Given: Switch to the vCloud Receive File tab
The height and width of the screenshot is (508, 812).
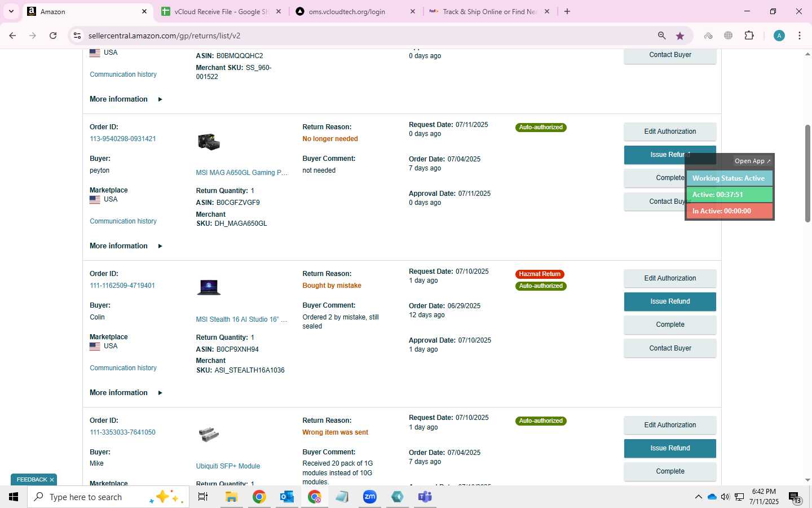Looking at the screenshot, I should click(x=222, y=11).
